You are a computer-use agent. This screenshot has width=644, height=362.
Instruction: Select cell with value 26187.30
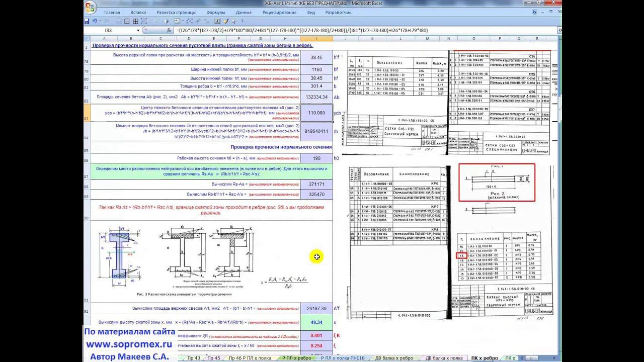316,308
